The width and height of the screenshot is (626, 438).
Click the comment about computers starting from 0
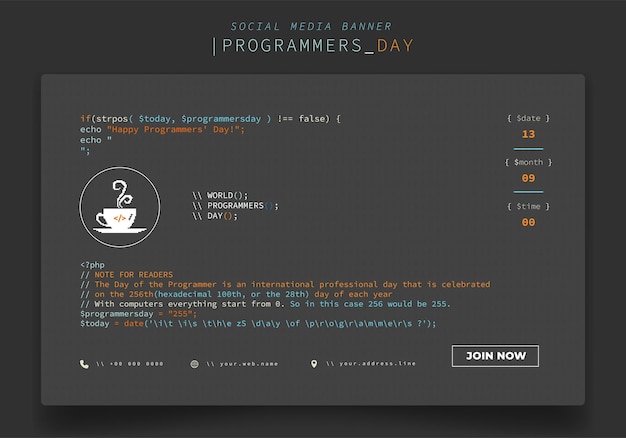point(265,304)
